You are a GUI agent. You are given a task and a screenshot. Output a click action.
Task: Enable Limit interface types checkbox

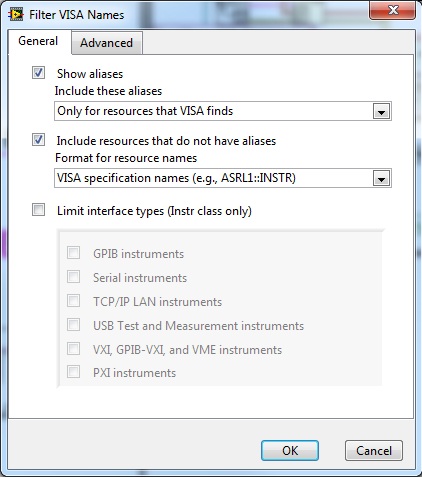(x=38, y=210)
